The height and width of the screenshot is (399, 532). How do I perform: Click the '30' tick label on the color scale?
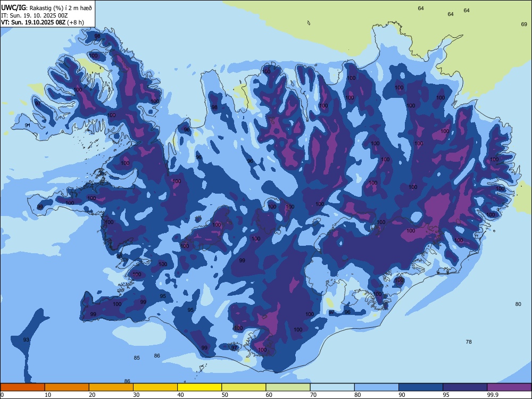pos(136,395)
